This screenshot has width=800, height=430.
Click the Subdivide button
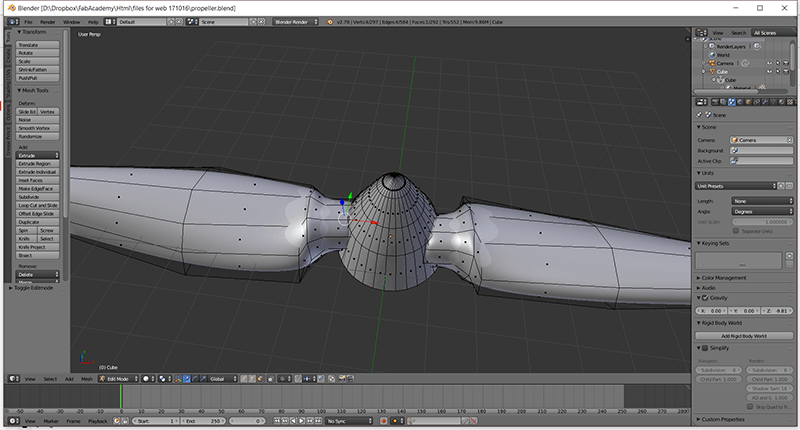38,197
